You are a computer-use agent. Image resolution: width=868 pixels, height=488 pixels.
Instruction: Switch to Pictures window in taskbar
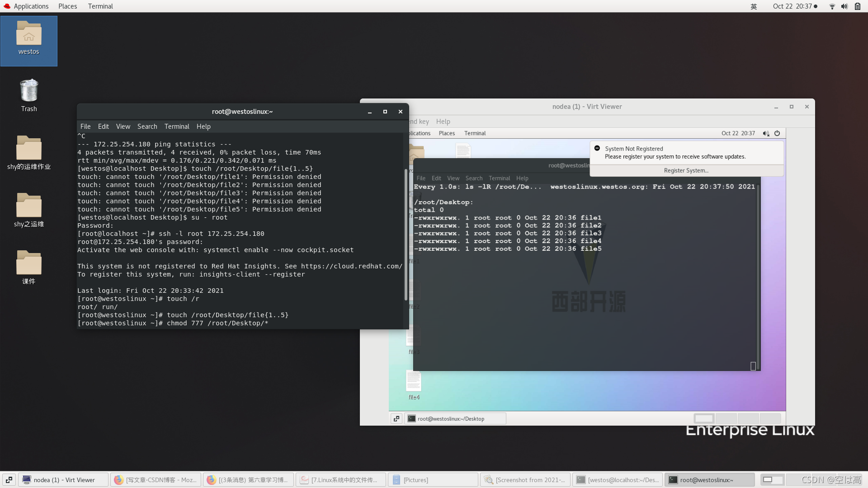coord(433,480)
